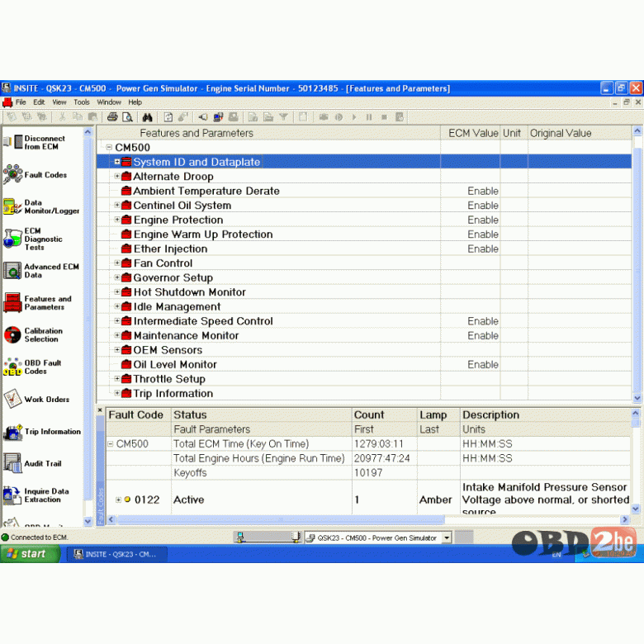The height and width of the screenshot is (644, 644).
Task: Click the Original Value column header
Action: [x=580, y=133]
